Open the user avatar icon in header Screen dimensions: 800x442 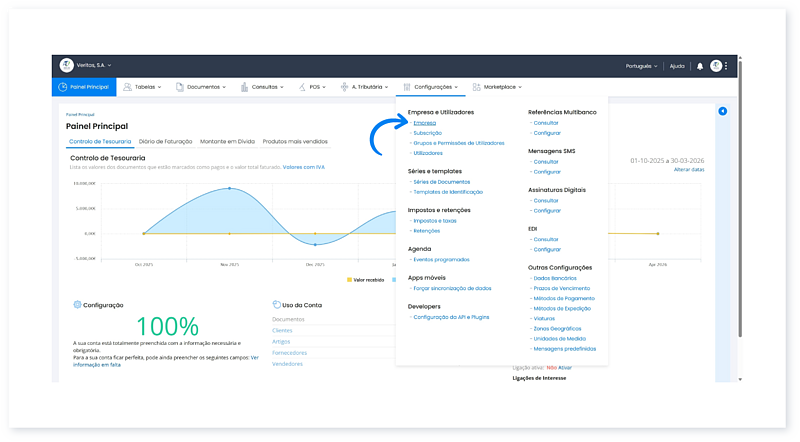[x=716, y=66]
